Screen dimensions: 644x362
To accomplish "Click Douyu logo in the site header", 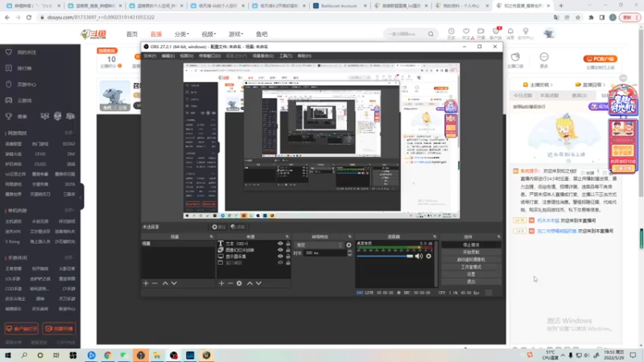I will [93, 34].
